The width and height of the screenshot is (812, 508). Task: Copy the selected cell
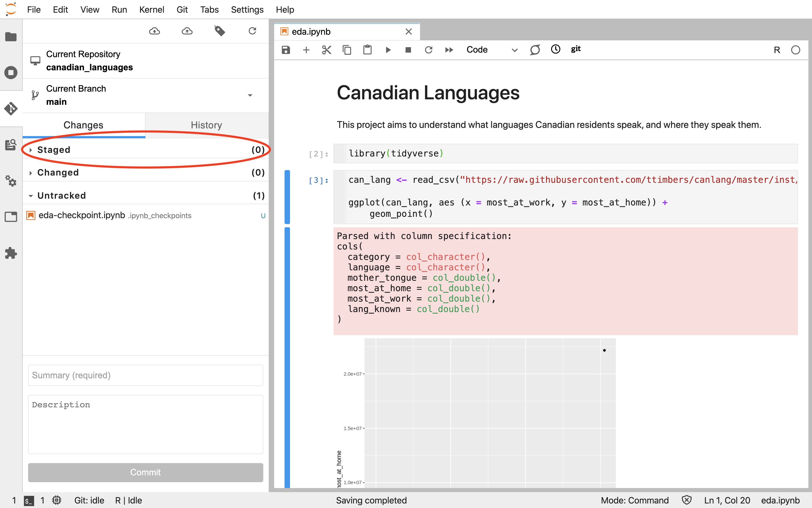click(x=347, y=50)
